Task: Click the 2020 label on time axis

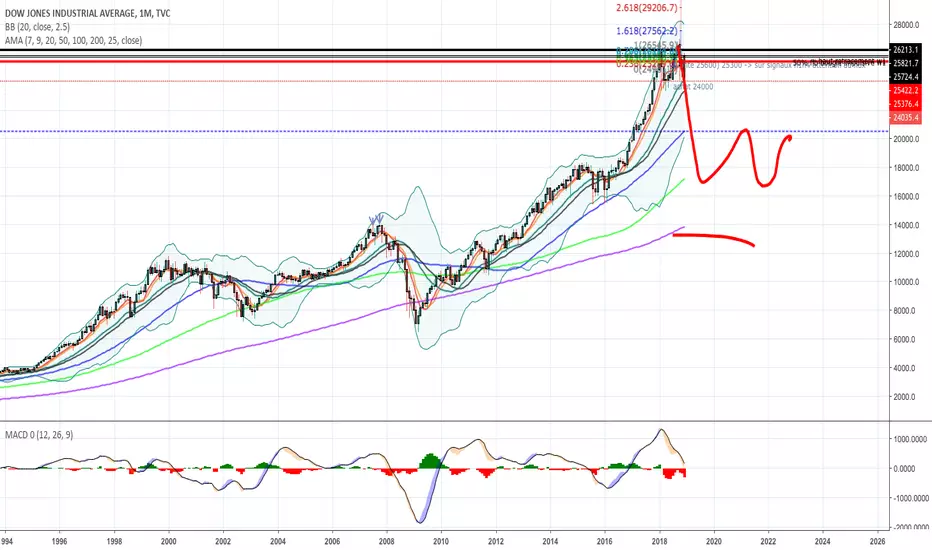Action: 714,542
